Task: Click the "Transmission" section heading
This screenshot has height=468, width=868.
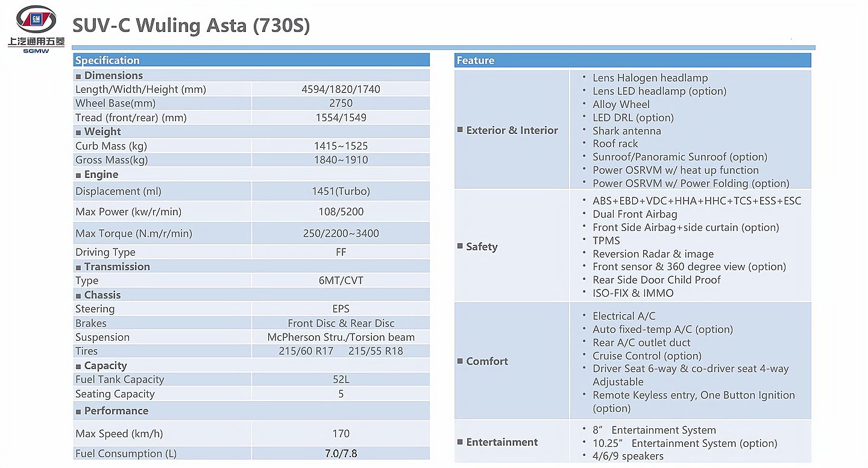Action: click(x=117, y=267)
